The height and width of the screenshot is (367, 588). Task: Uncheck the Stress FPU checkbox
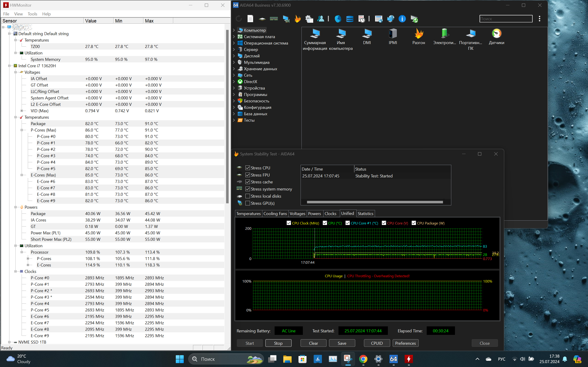(248, 175)
